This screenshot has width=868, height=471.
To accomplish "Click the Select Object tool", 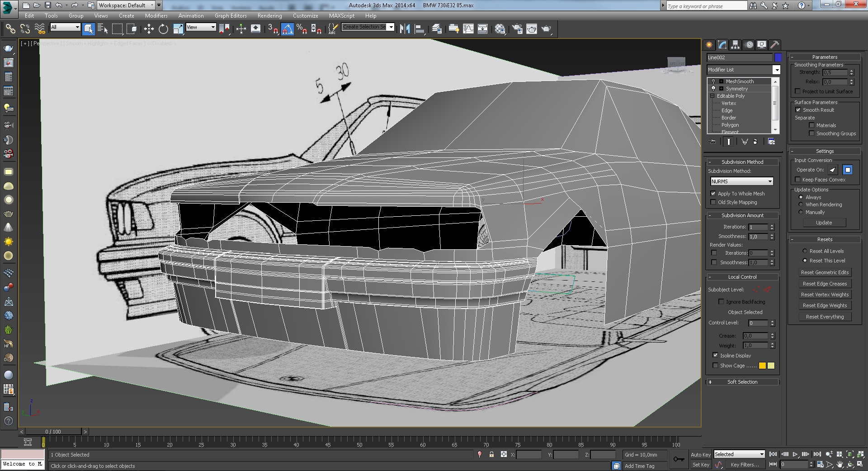I will (x=89, y=29).
